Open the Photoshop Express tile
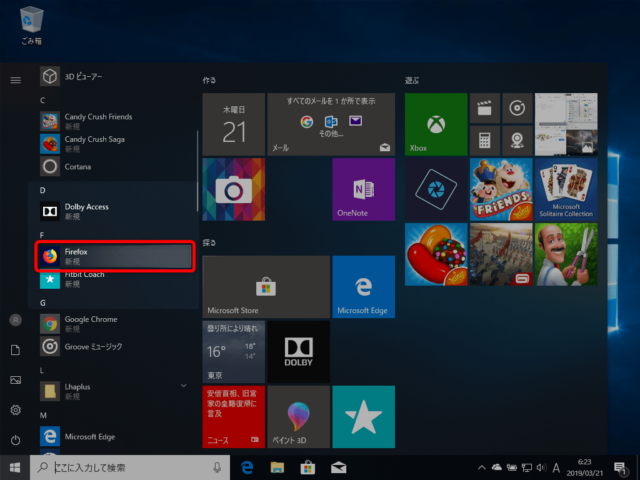Viewport: 640px width, 480px height. pos(436,189)
